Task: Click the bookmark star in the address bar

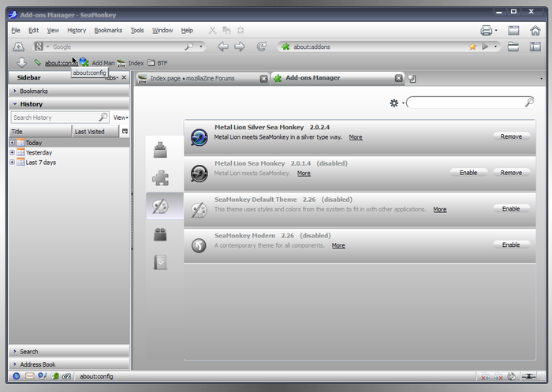Action: click(472, 47)
